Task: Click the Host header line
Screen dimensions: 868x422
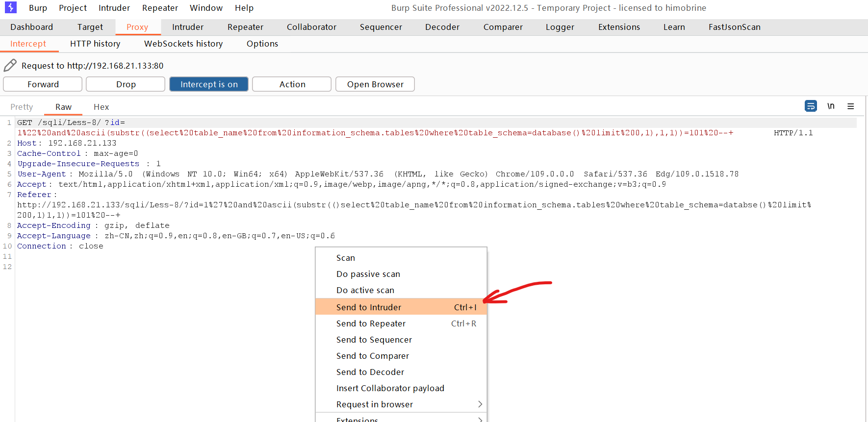Action: tap(67, 143)
